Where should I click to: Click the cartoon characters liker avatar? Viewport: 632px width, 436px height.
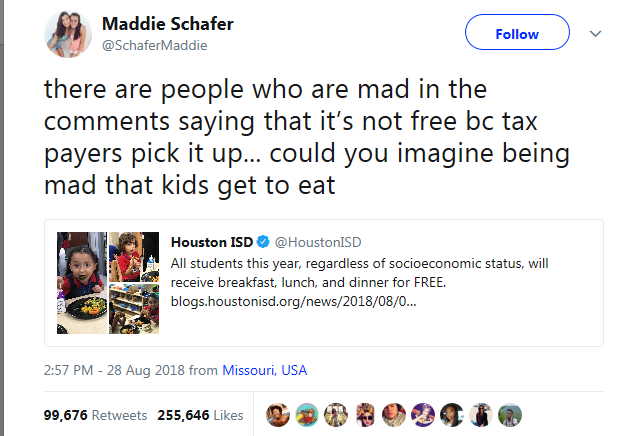coord(306,415)
